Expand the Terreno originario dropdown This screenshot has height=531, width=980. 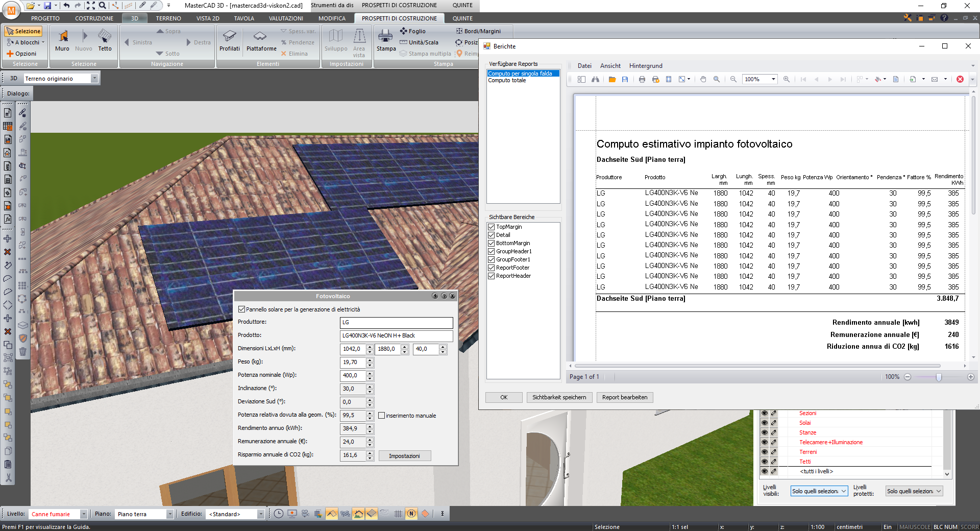pos(95,78)
